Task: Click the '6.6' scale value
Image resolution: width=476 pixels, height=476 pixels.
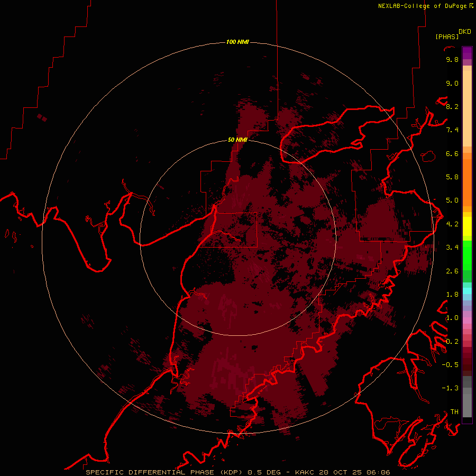Action: point(452,153)
